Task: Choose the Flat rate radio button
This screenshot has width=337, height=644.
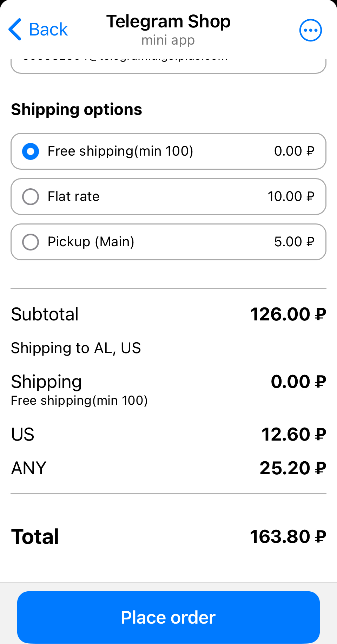Action: [31, 197]
